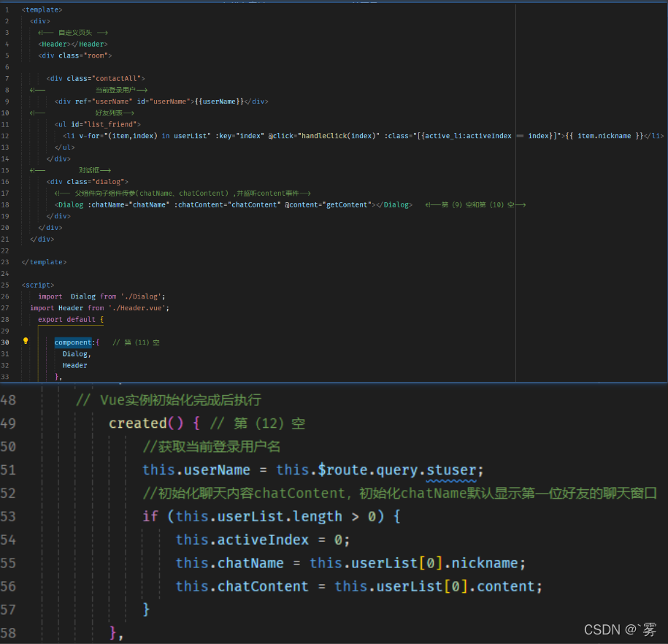Click the 第 (12) 空 comment
The height and width of the screenshot is (644, 668).
pos(258,423)
